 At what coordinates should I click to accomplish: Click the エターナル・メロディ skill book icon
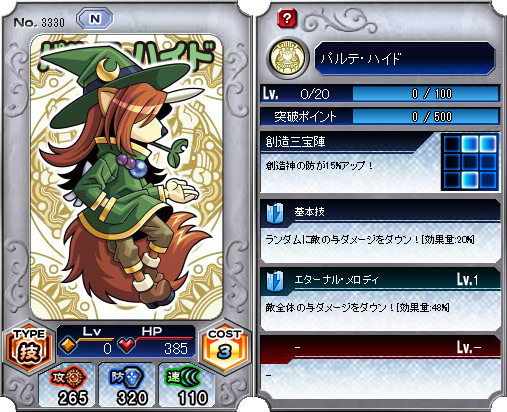coord(275,281)
